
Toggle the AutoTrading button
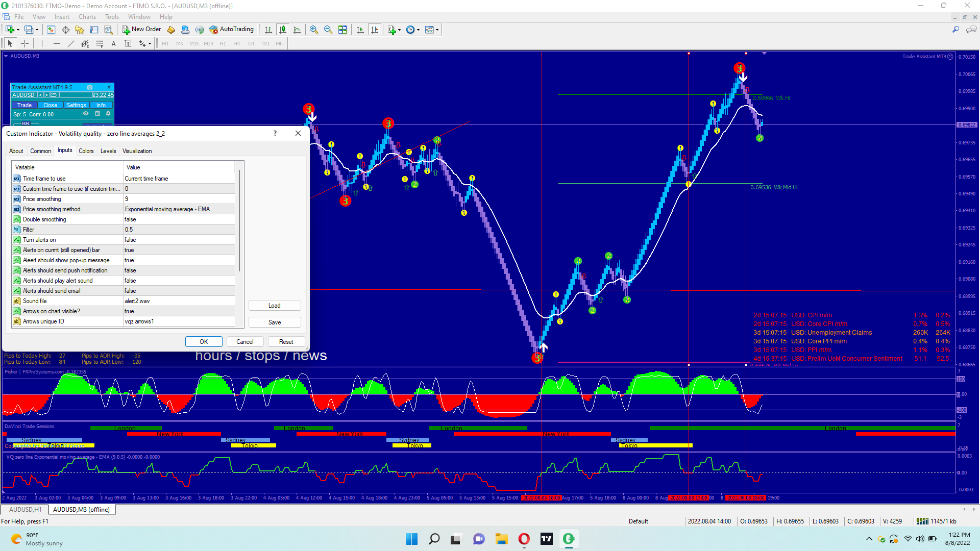click(x=231, y=30)
